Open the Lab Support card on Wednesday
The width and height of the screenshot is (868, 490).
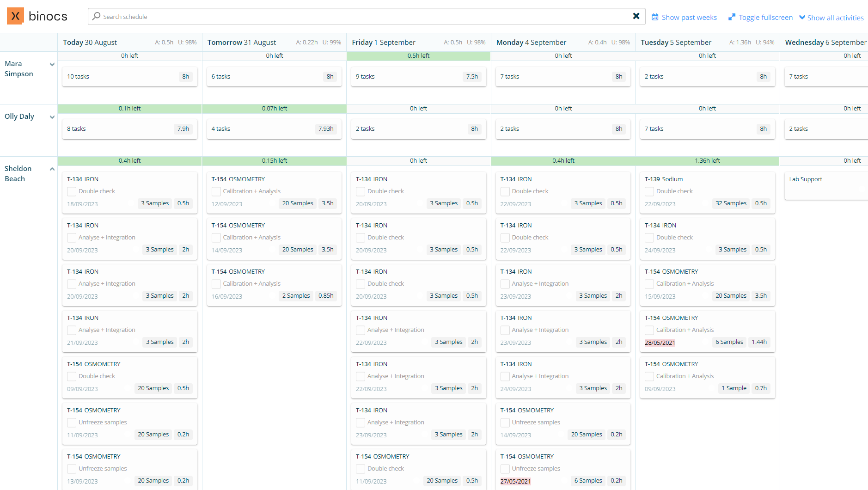tap(827, 186)
